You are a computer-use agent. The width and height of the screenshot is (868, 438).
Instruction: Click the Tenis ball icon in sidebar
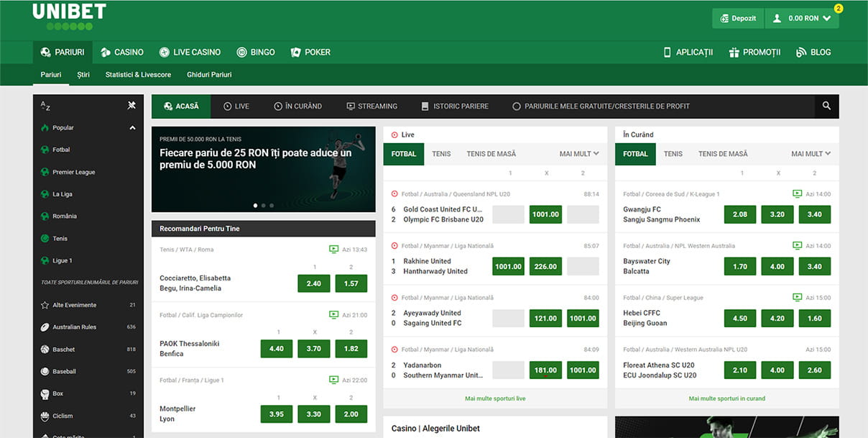point(45,238)
